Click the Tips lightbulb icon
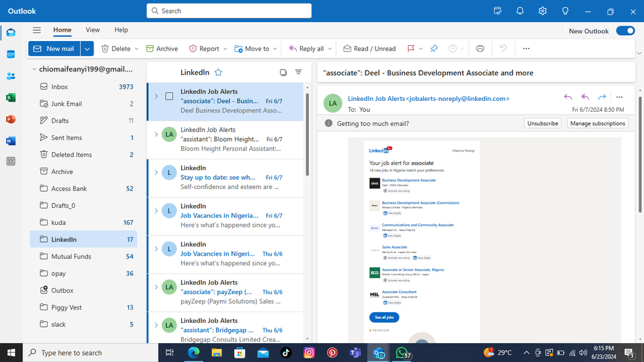Image resolution: width=644 pixels, height=362 pixels. pos(565,11)
